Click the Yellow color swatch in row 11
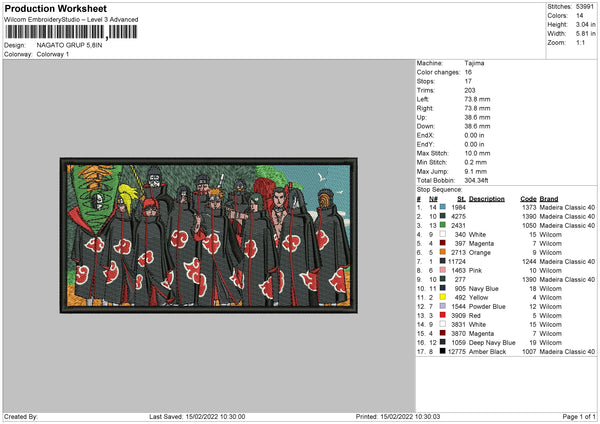 pyautogui.click(x=443, y=297)
